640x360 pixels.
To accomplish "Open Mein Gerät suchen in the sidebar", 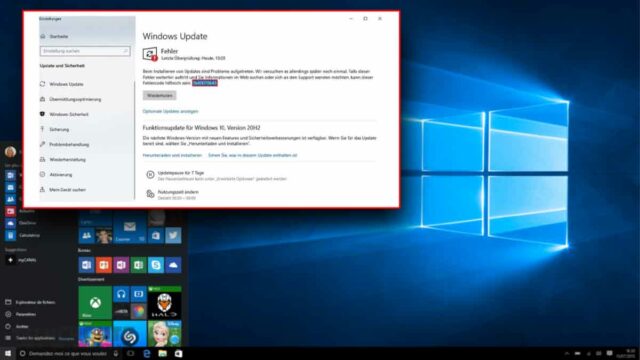I will coord(67,190).
